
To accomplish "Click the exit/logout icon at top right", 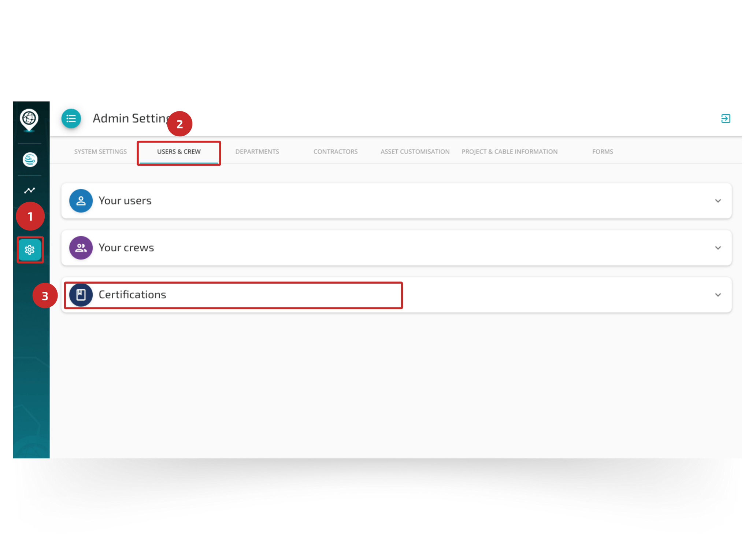I will [725, 118].
